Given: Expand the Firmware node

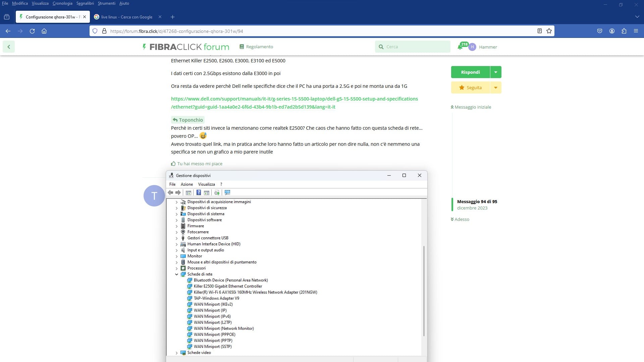Looking at the screenshot, I should click(177, 226).
